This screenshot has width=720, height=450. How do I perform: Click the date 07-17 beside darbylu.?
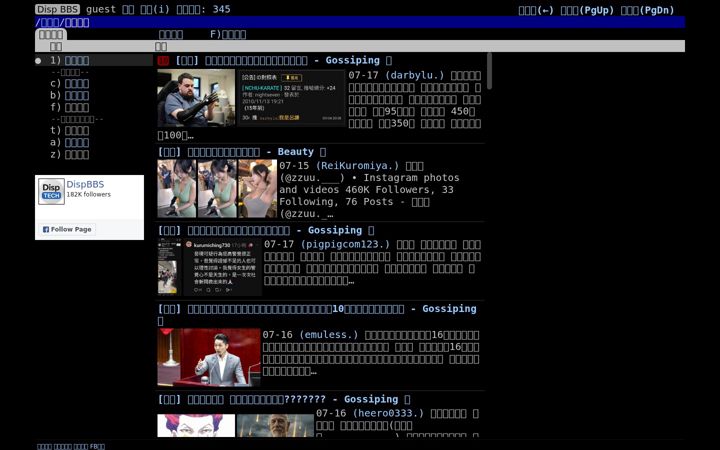(363, 75)
